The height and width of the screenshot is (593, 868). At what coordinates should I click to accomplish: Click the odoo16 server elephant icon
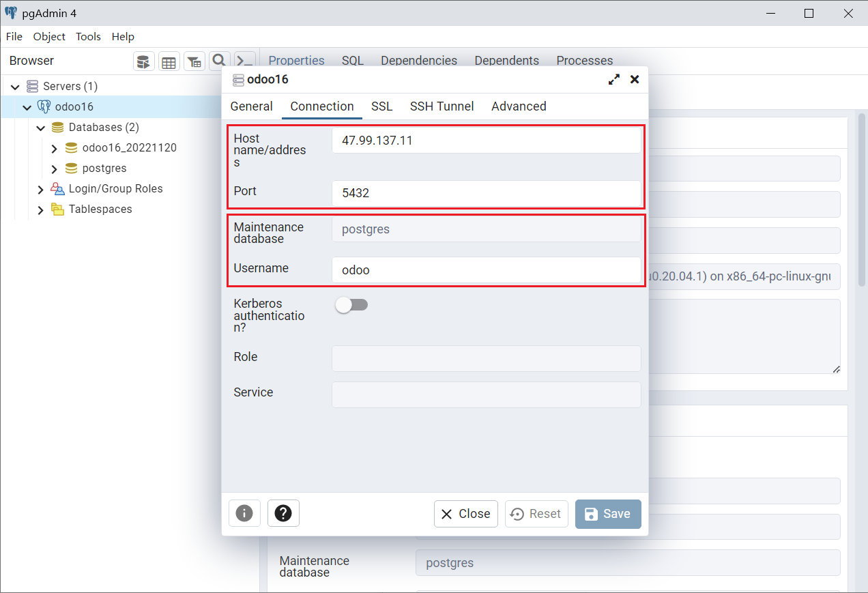click(44, 107)
